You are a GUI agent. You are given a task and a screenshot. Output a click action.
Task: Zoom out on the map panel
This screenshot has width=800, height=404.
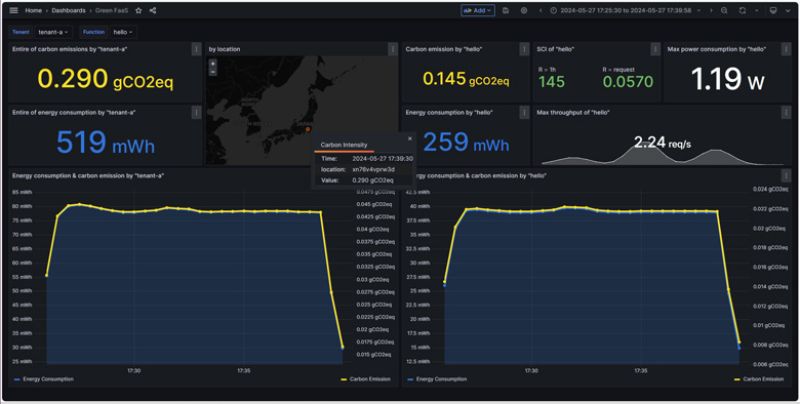click(x=212, y=72)
